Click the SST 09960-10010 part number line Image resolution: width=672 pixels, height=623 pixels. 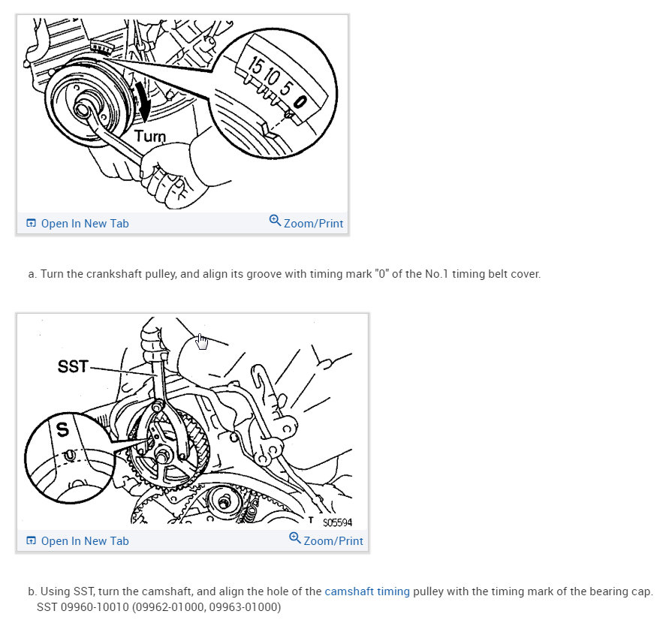tap(158, 607)
